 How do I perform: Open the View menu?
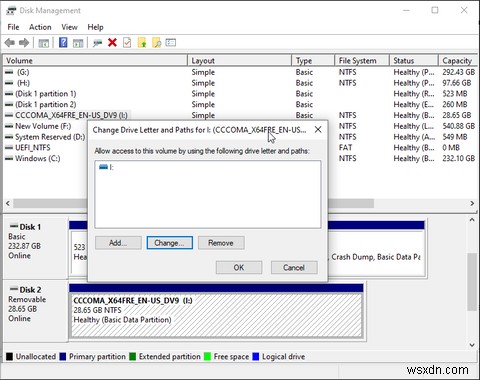tap(69, 27)
